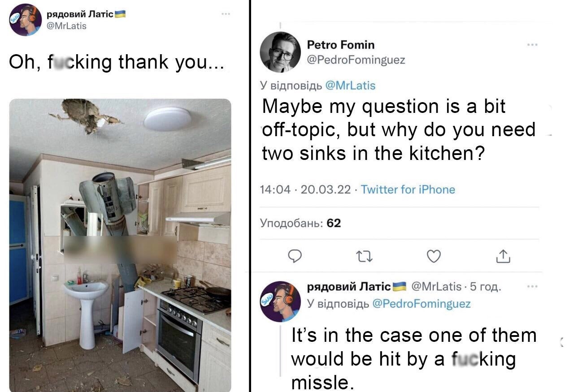Click the MrLatis avatar in the bottom reply
The width and height of the screenshot is (574, 392).
[280, 301]
